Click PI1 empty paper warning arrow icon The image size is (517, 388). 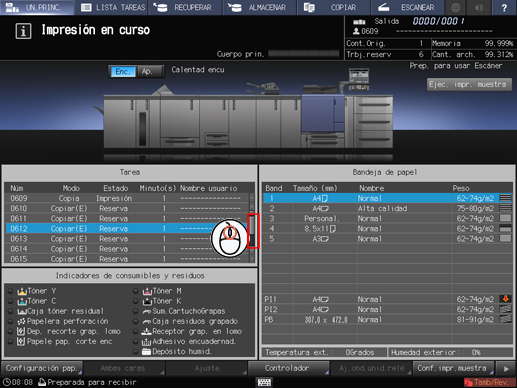[505, 299]
